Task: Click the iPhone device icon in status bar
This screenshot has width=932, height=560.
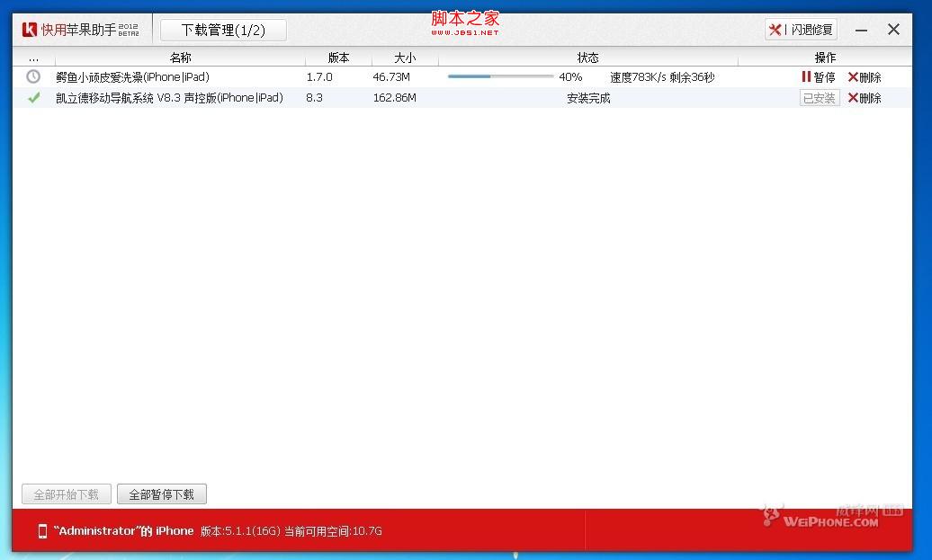Action: pos(42,531)
